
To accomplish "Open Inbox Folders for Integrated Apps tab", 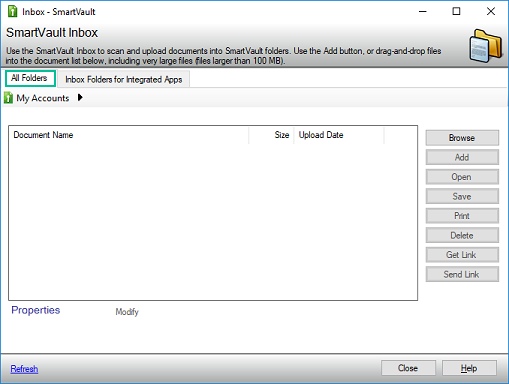I will 124,79.
